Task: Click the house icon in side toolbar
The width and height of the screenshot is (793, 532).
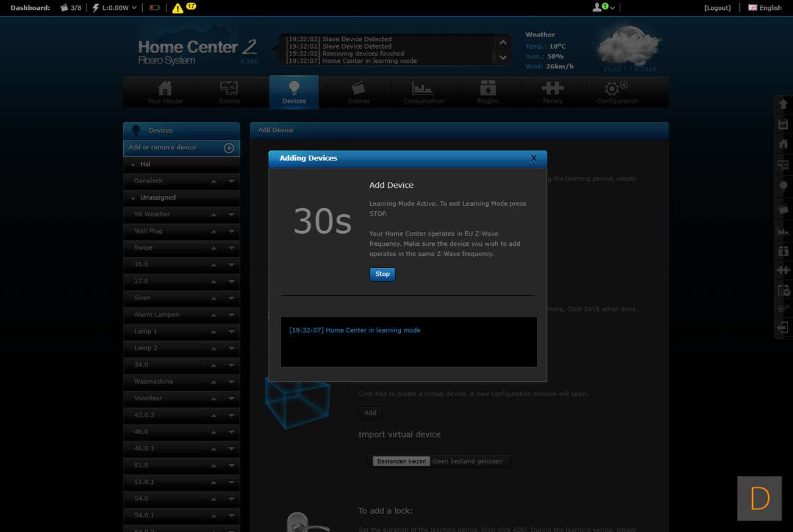Action: tap(783, 144)
